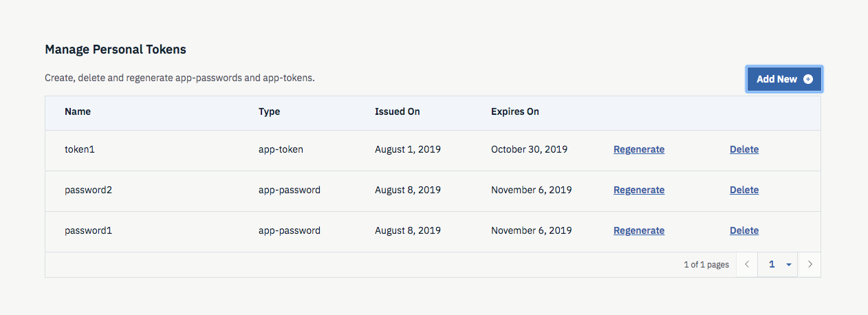Select the password1 name cell
The height and width of the screenshot is (315, 868).
(88, 230)
